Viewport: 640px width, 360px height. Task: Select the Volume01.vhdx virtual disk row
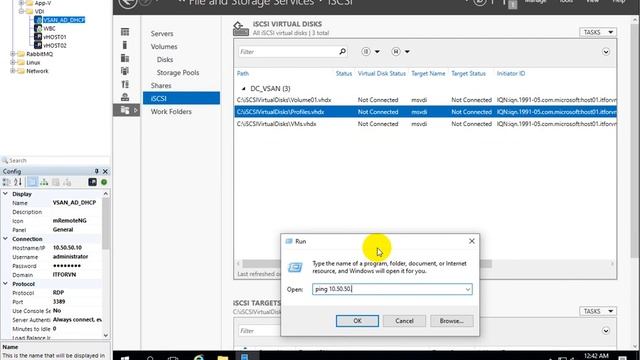click(x=425, y=100)
